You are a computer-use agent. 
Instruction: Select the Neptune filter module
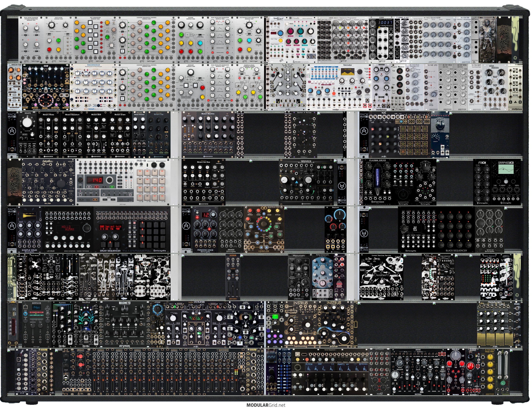pyautogui.click(x=335, y=230)
